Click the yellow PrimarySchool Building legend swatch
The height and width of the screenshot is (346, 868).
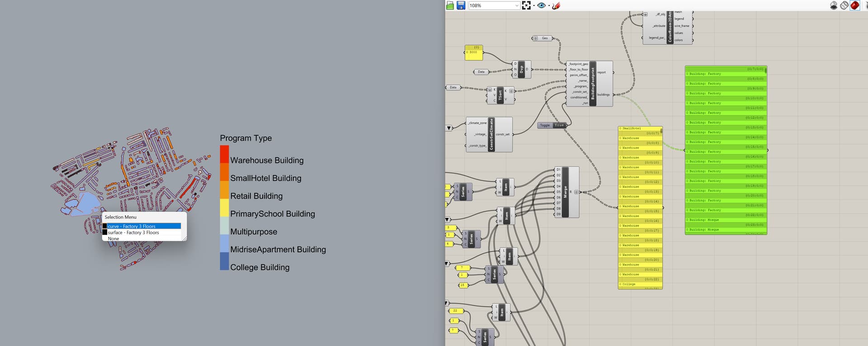[224, 208]
